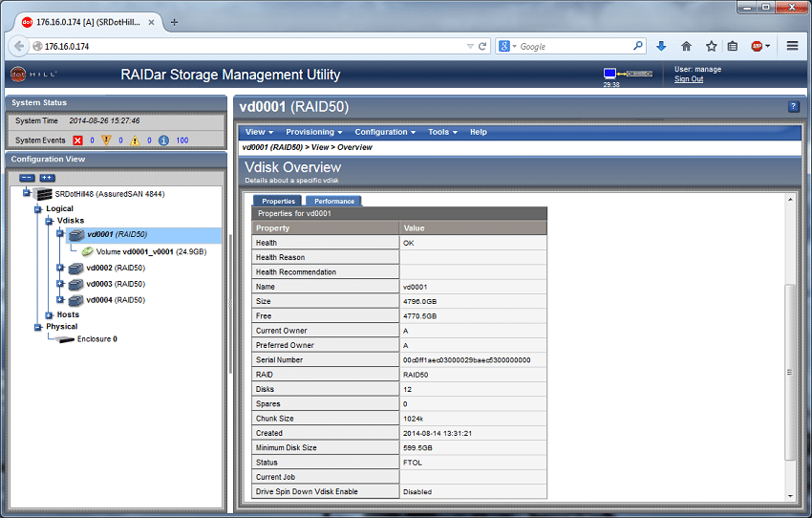Expand all tree nodes with plus button

coord(47,178)
